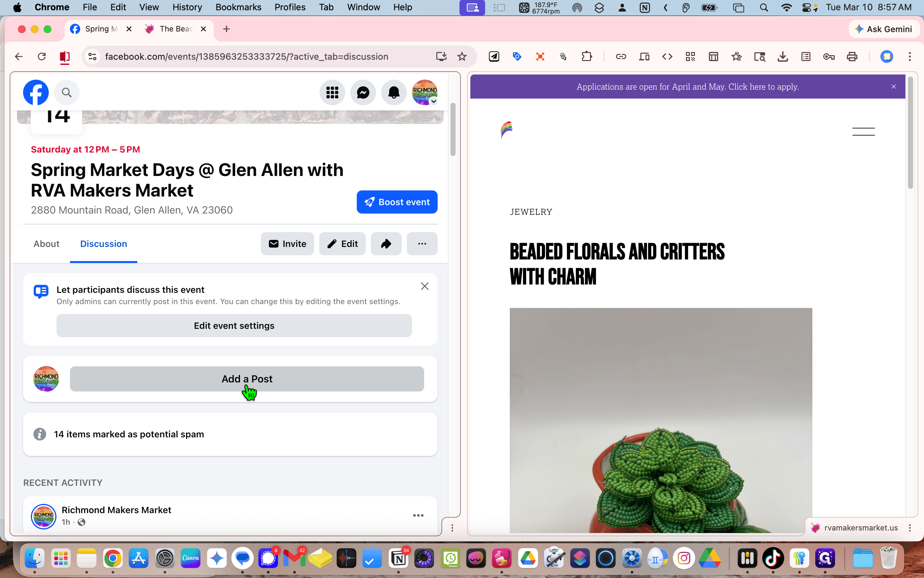View site information icon in the address bar
The image size is (924, 578).
pyautogui.click(x=92, y=57)
